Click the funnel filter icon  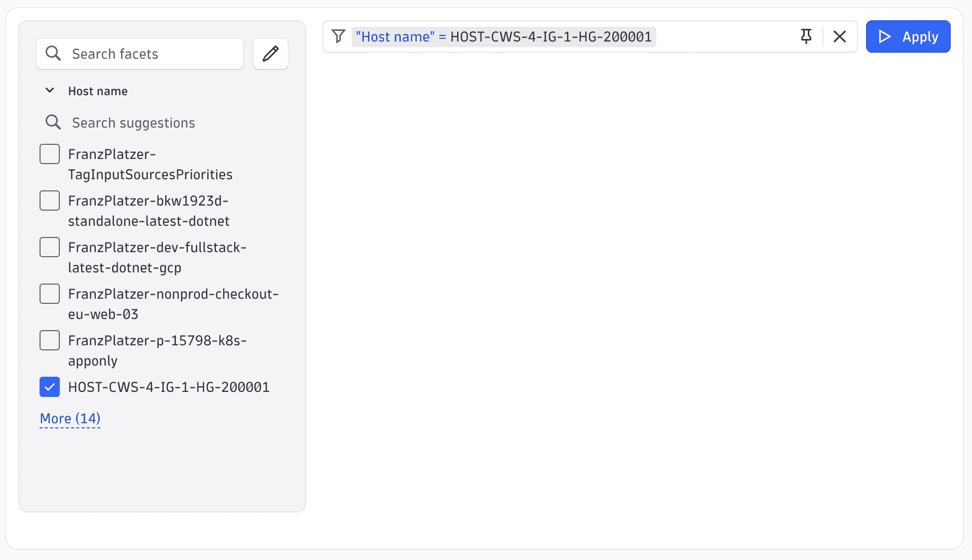[x=339, y=36]
